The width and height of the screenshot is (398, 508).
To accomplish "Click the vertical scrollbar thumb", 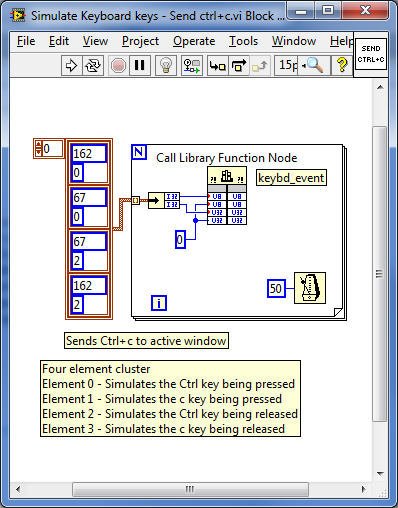I will tap(379, 274).
